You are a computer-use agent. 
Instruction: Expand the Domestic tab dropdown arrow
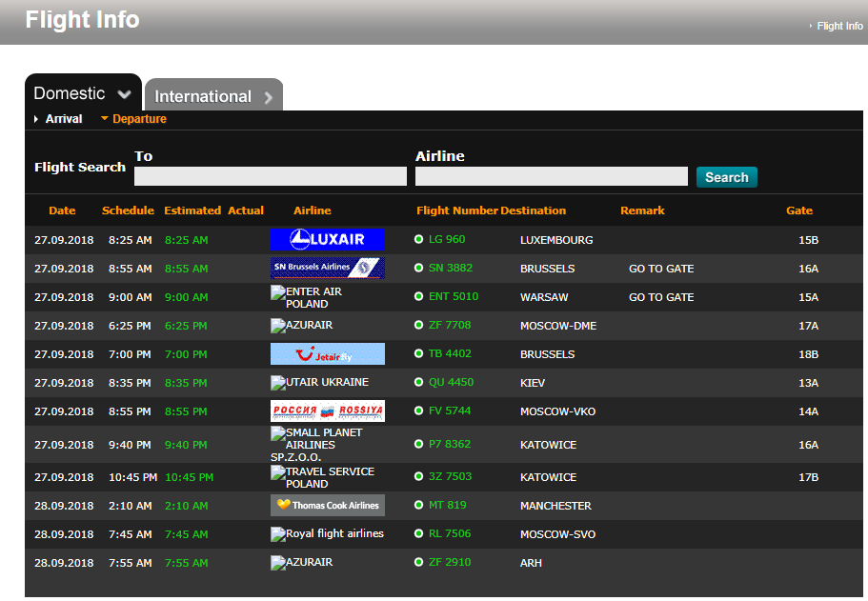124,94
